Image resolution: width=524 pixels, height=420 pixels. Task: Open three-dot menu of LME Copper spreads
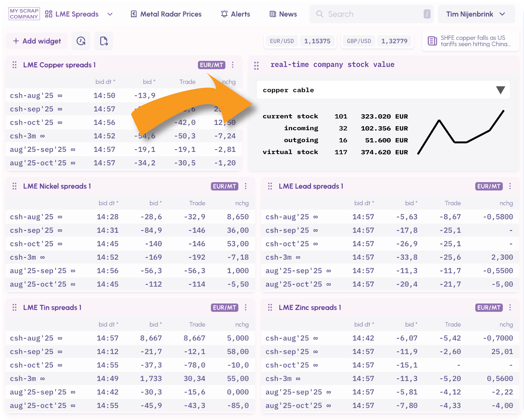click(x=233, y=65)
